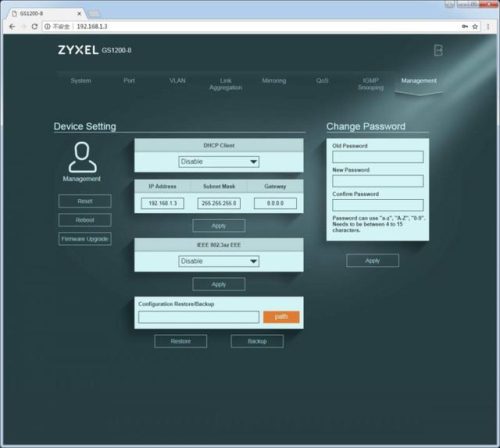Focus the Old Password field
Screen dimensions: 500x448
tap(378, 157)
